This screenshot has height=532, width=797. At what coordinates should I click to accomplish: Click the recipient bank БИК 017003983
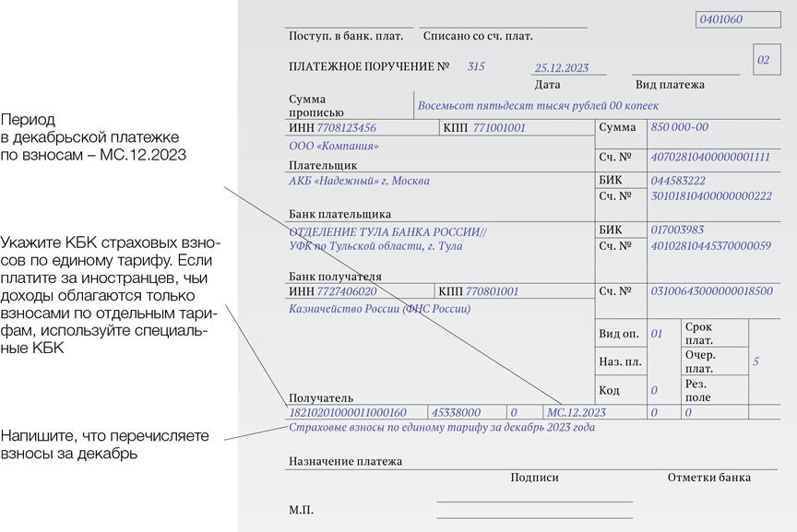click(x=677, y=231)
